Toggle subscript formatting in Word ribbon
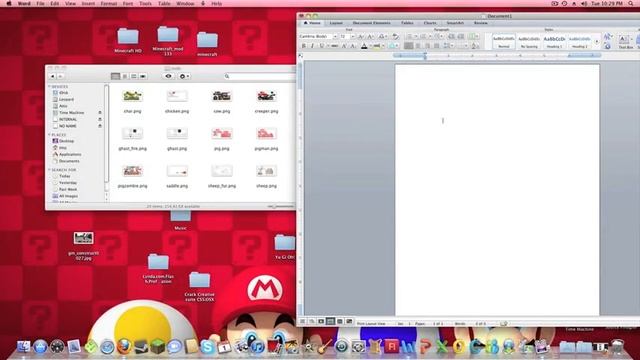The image size is (640, 360). [x=353, y=46]
